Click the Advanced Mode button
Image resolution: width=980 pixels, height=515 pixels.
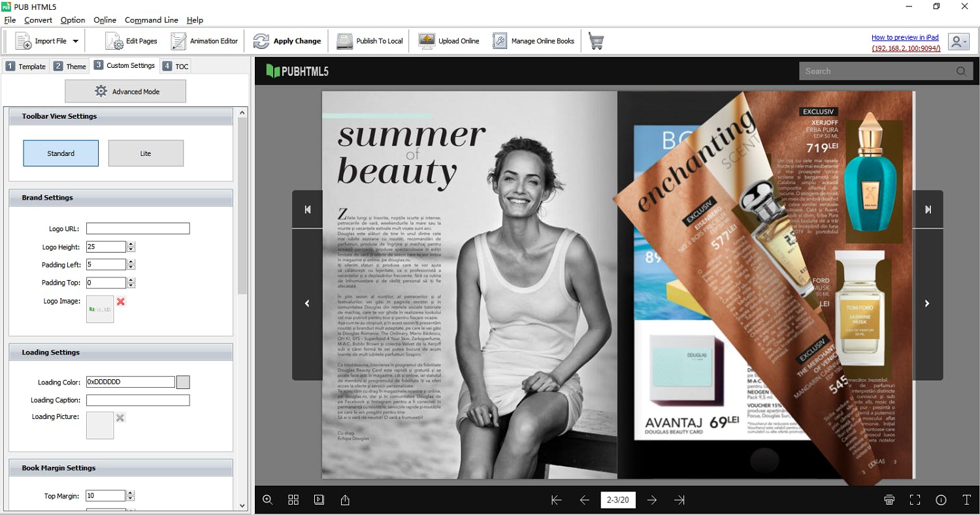point(125,91)
